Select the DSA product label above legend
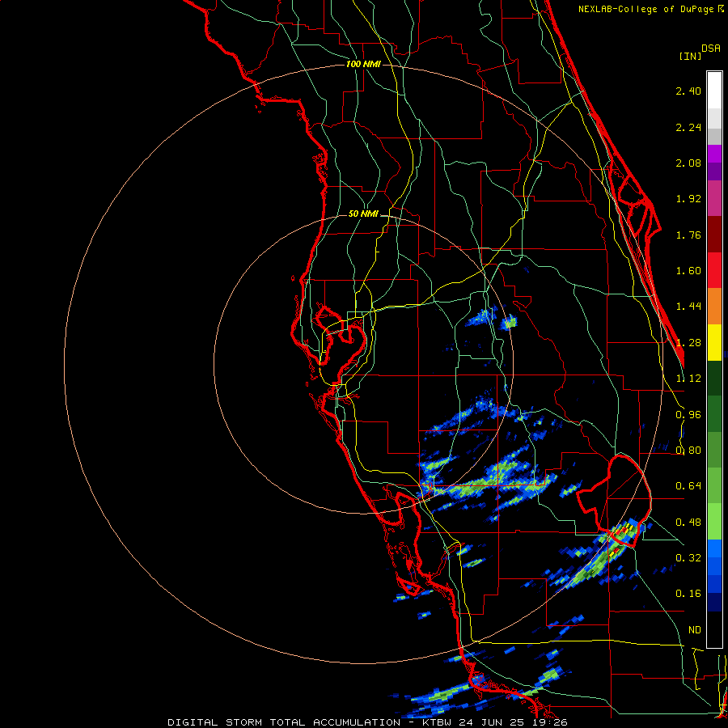Viewport: 728px width, 728px height. (711, 49)
